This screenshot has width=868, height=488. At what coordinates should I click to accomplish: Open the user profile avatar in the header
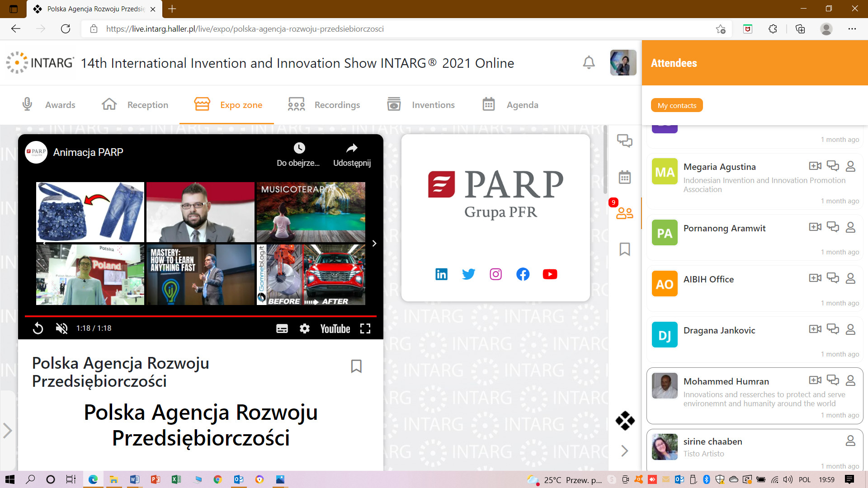(623, 62)
